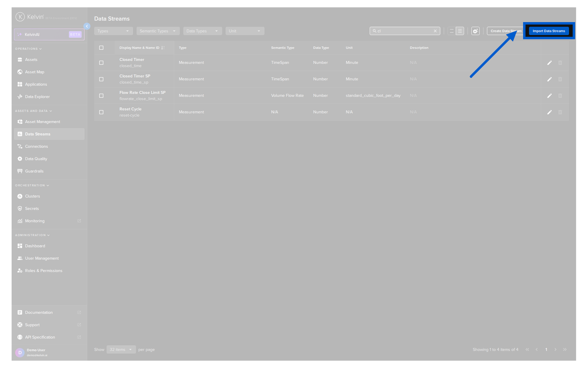Expand the Unit filter dropdown
588x368 pixels.
[244, 31]
